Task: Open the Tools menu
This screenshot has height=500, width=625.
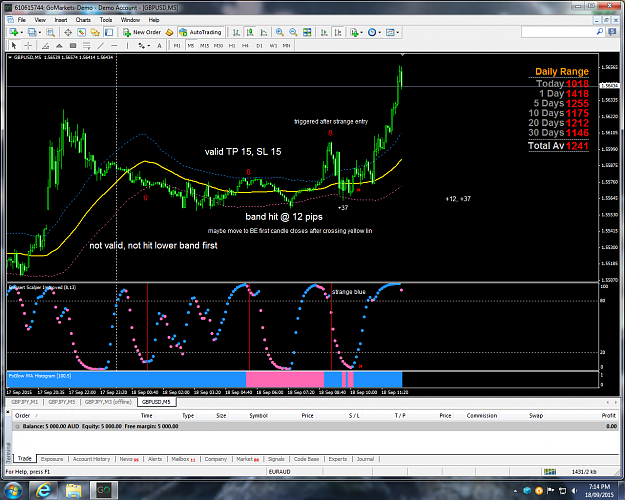Action: point(106,20)
